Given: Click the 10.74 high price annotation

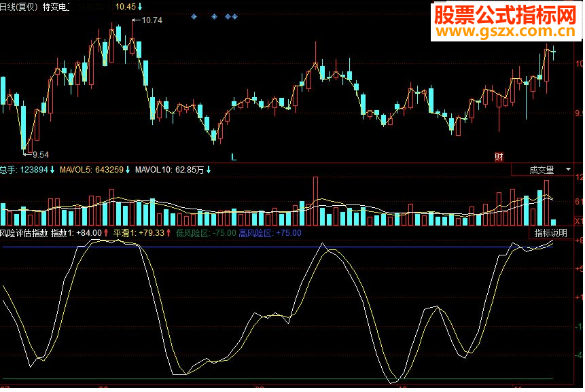Looking at the screenshot, I should click(147, 20).
